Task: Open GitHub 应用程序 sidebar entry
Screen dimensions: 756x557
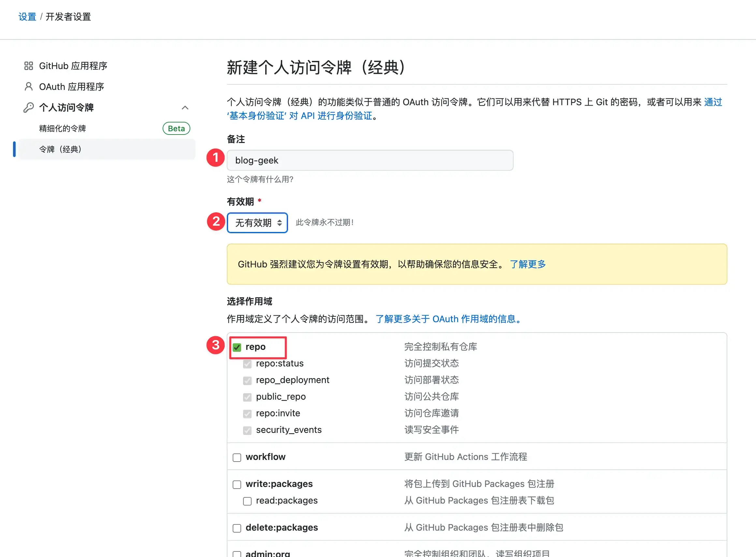Action: [73, 66]
